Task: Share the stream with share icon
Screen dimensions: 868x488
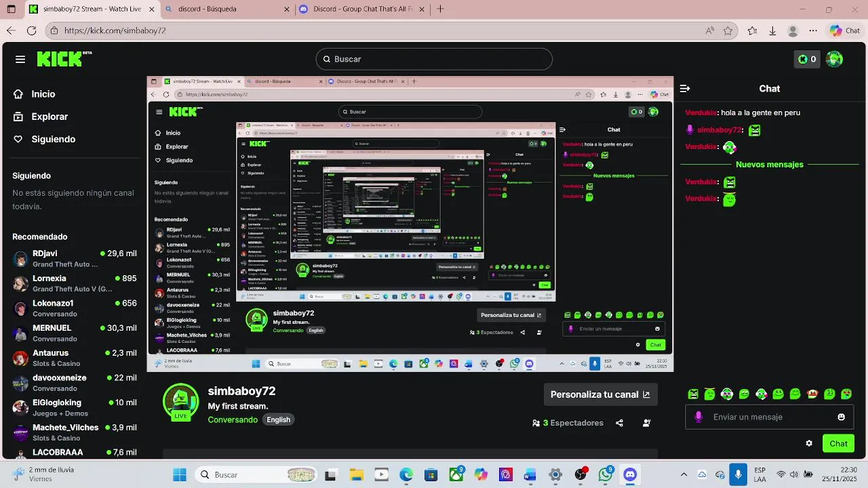Action: 619,423
